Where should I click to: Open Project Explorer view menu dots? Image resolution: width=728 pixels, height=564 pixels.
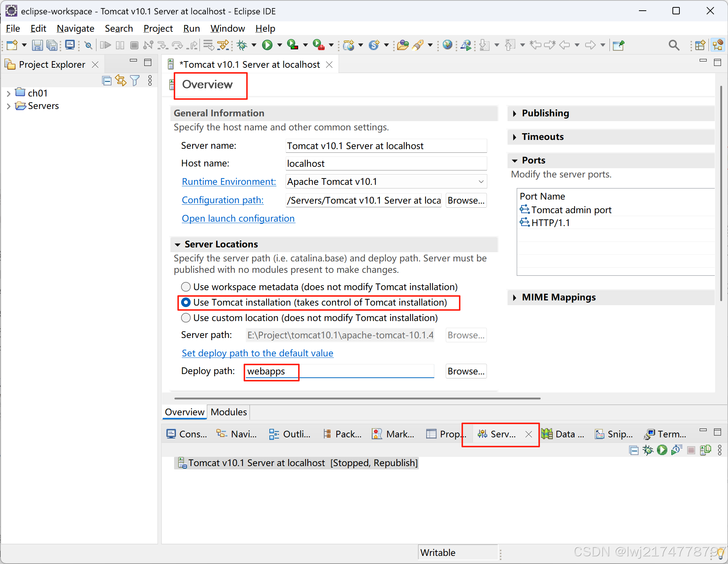150,80
